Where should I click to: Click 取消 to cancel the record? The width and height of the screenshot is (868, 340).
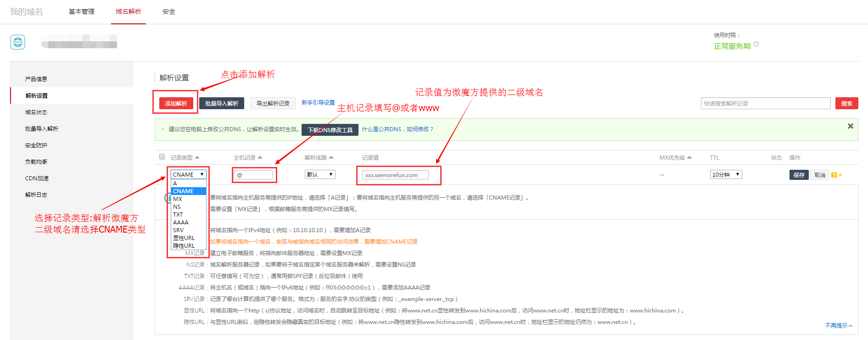point(820,175)
